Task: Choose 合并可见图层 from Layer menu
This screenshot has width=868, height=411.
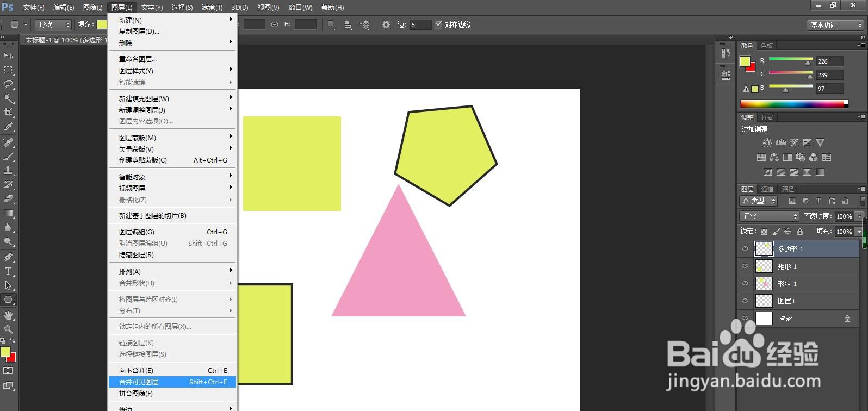Action: (x=172, y=382)
